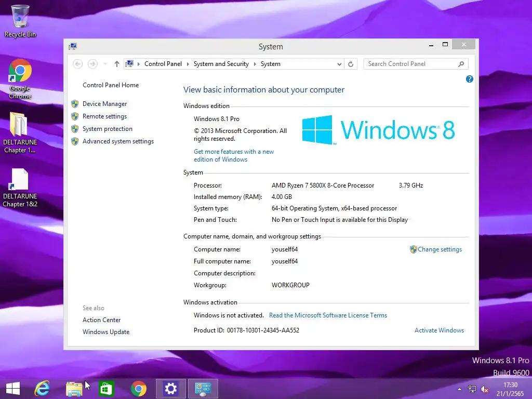Open the recent locations dropdown arrow

tap(105, 64)
